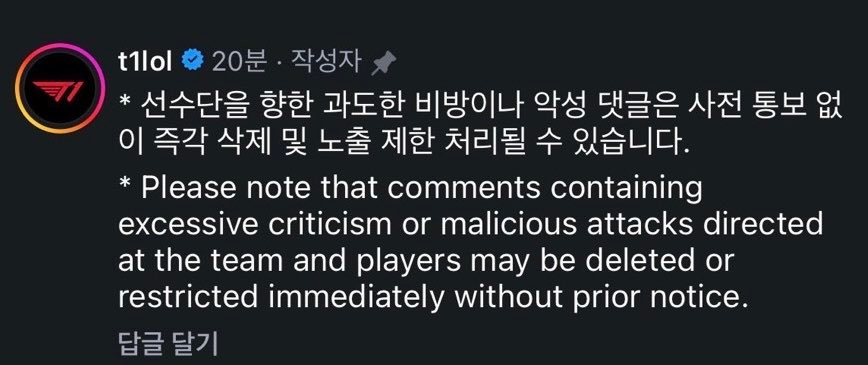
Task: Click the asterisk before 선수단을
Action: pos(124,102)
